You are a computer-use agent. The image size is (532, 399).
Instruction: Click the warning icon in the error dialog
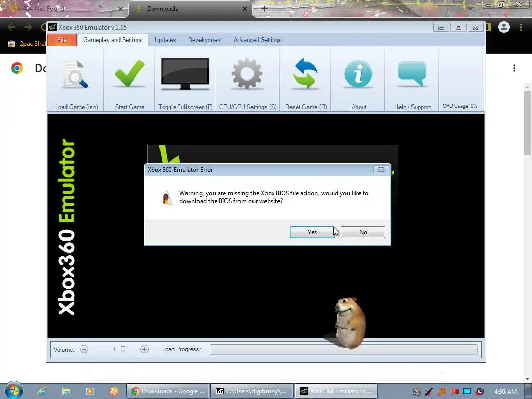pos(166,197)
